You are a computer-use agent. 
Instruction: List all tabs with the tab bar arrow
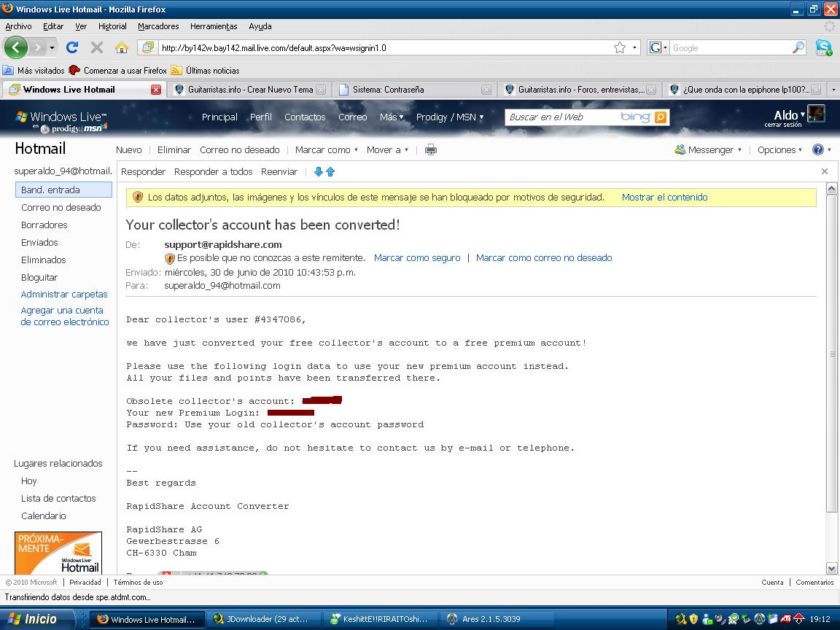click(x=833, y=90)
